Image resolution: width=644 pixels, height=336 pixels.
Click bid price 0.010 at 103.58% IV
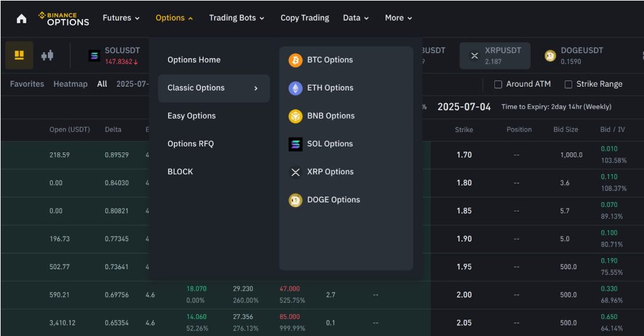609,148
